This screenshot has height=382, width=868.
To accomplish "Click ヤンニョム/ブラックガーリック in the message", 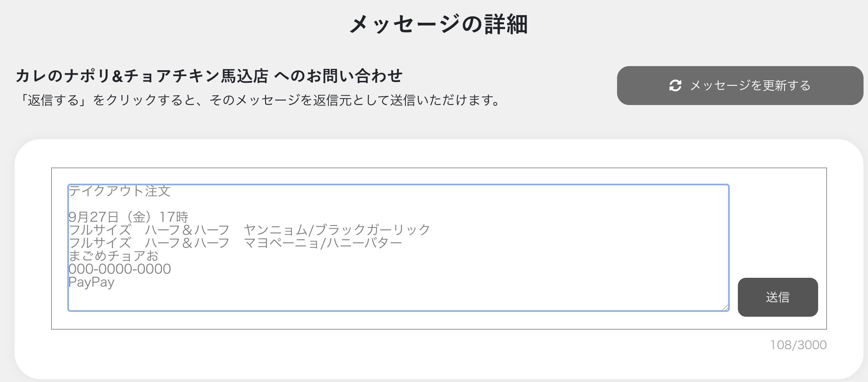I will tap(336, 230).
